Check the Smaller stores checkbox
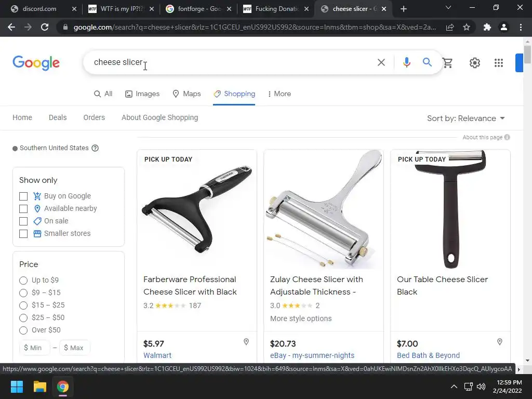Viewport: 532px width, 399px height. coord(23,234)
